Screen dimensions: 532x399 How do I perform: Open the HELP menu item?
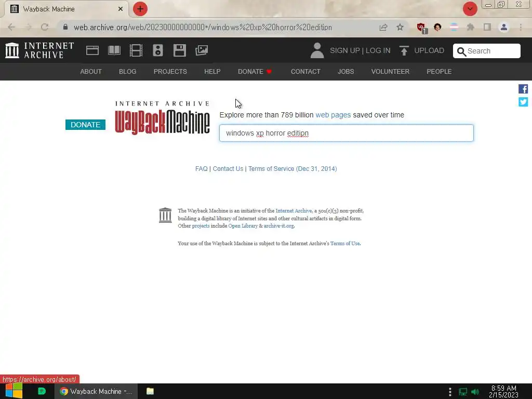click(x=212, y=72)
